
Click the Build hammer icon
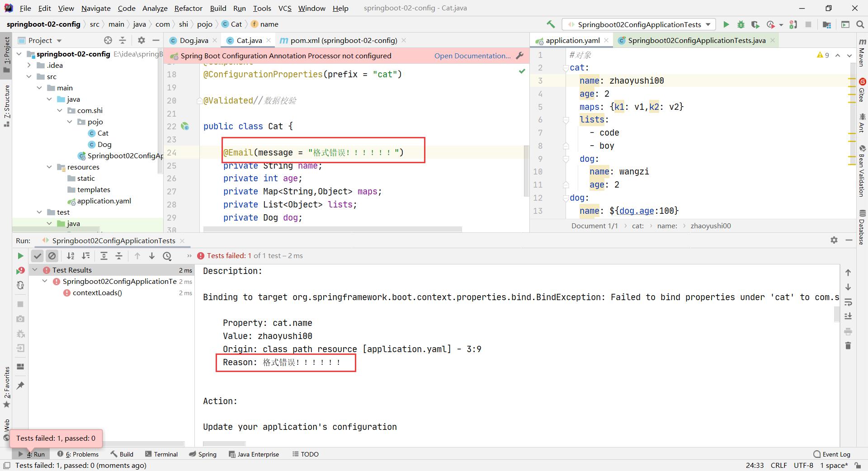point(551,24)
